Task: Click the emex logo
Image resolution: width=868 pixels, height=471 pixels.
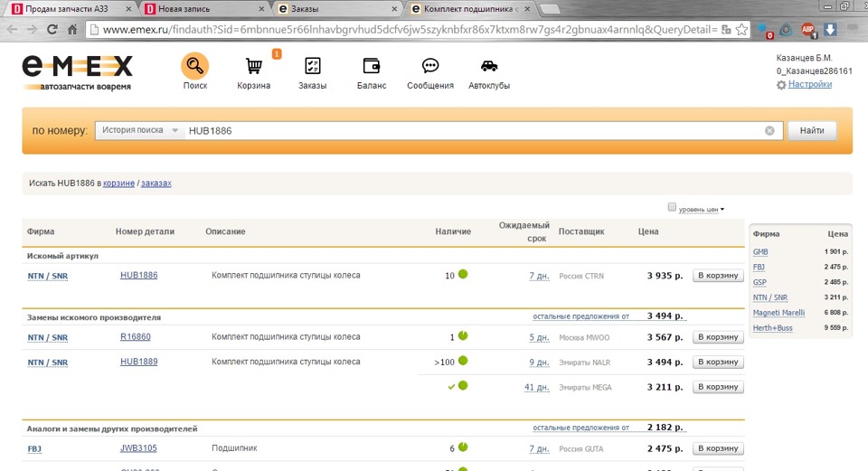Action: pos(78,72)
